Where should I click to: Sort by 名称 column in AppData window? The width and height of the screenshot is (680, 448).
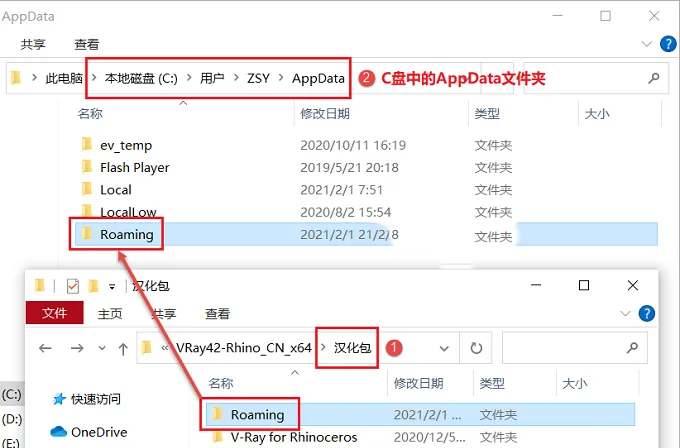click(x=90, y=114)
